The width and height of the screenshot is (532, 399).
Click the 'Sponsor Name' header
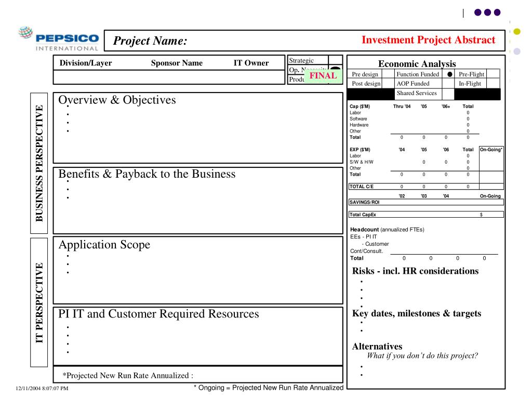pos(177,63)
